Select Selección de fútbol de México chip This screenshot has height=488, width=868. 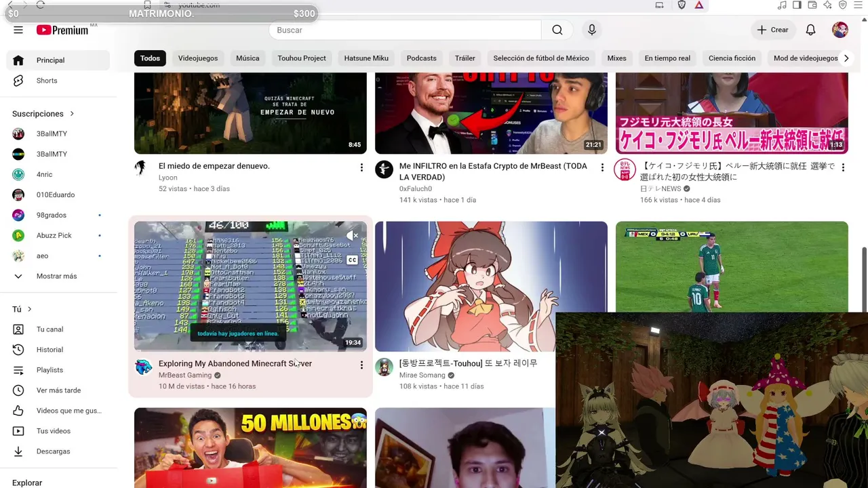(x=541, y=58)
